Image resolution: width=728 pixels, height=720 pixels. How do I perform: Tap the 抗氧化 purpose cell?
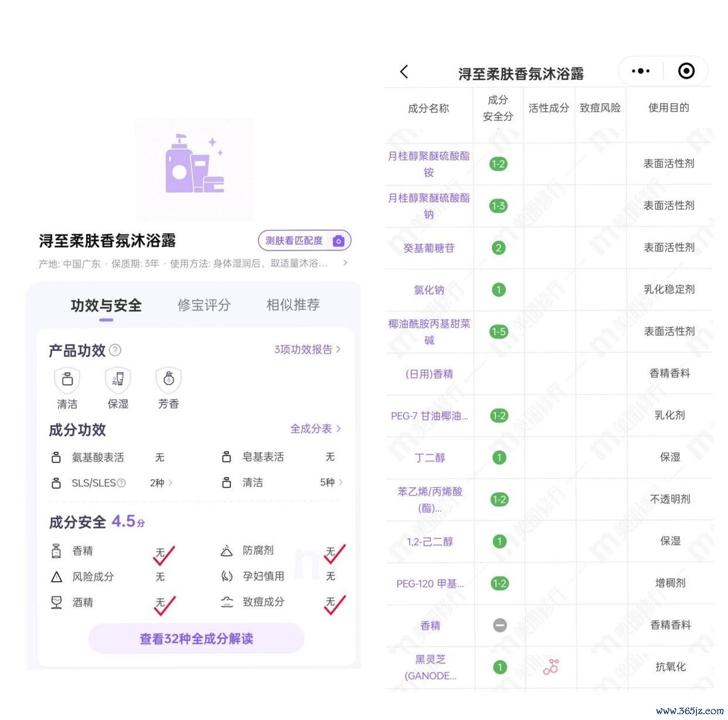[x=671, y=667]
